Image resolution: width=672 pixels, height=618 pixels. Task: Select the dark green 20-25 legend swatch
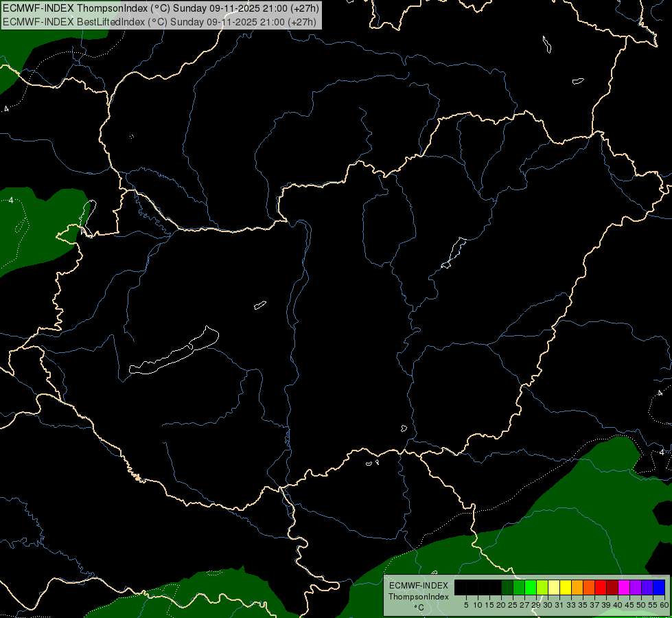507,587
